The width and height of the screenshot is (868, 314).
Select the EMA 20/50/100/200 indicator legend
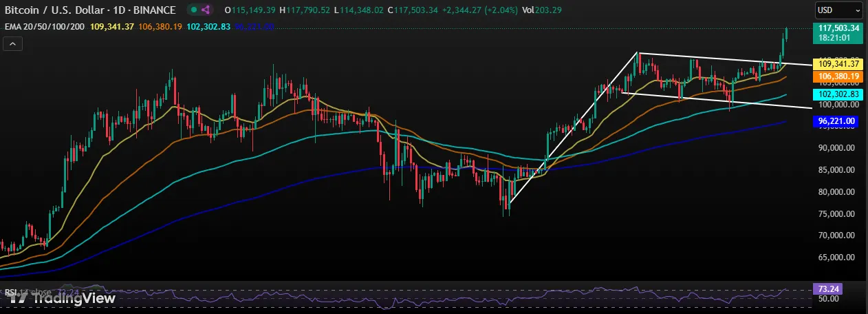[x=43, y=26]
